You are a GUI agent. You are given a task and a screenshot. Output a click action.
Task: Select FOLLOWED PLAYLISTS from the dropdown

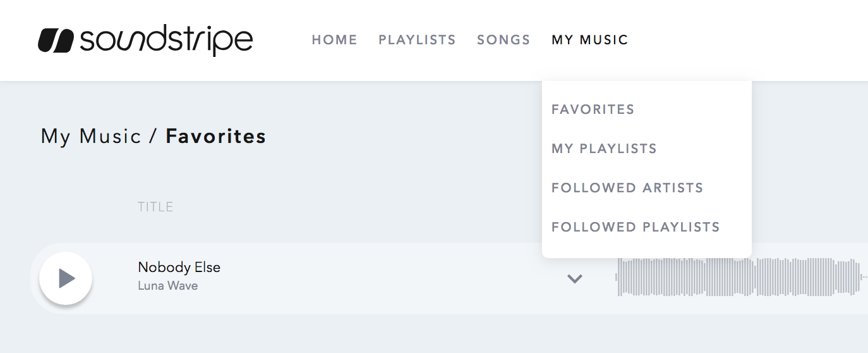(x=635, y=227)
